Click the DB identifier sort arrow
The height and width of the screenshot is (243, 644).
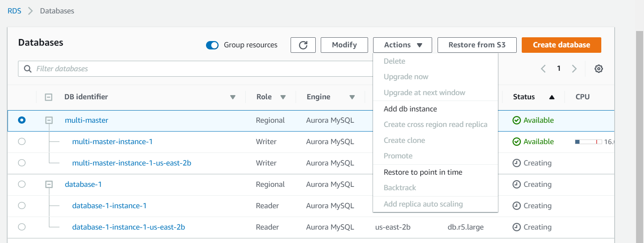[233, 97]
